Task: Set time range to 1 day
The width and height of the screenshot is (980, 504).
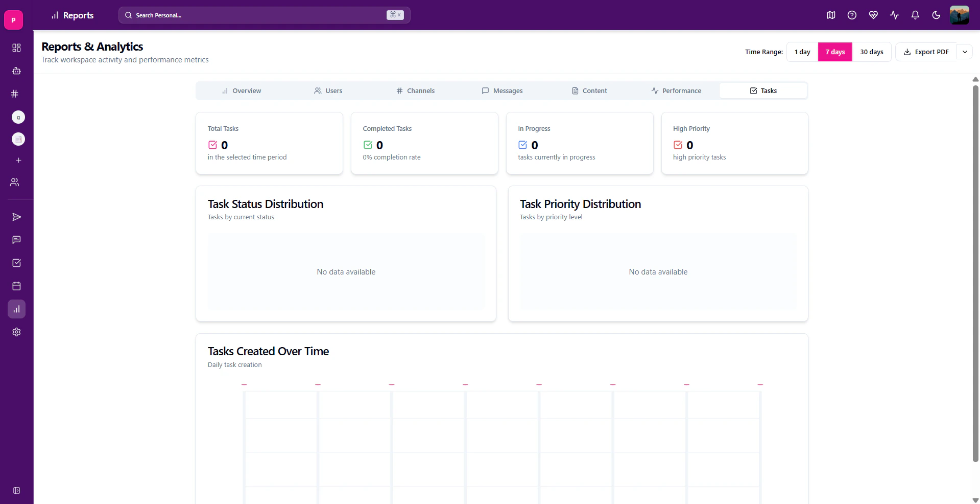Action: coord(802,52)
